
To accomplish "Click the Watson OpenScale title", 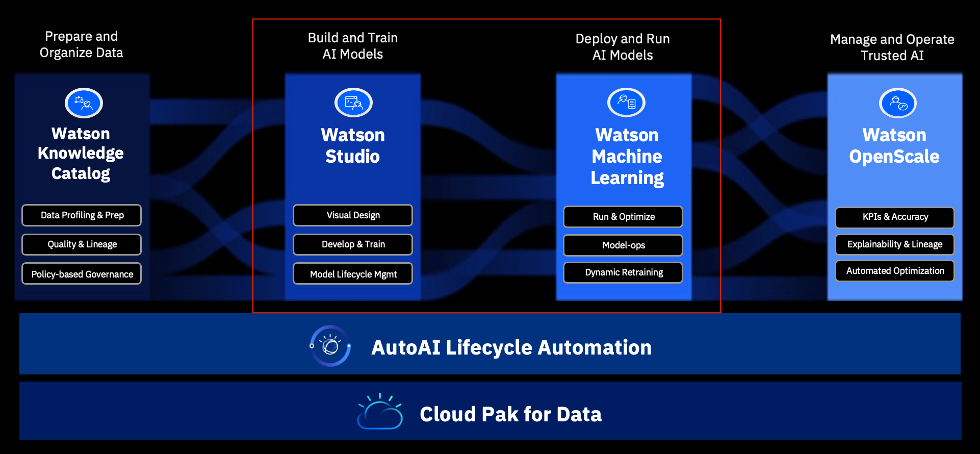I will click(894, 146).
